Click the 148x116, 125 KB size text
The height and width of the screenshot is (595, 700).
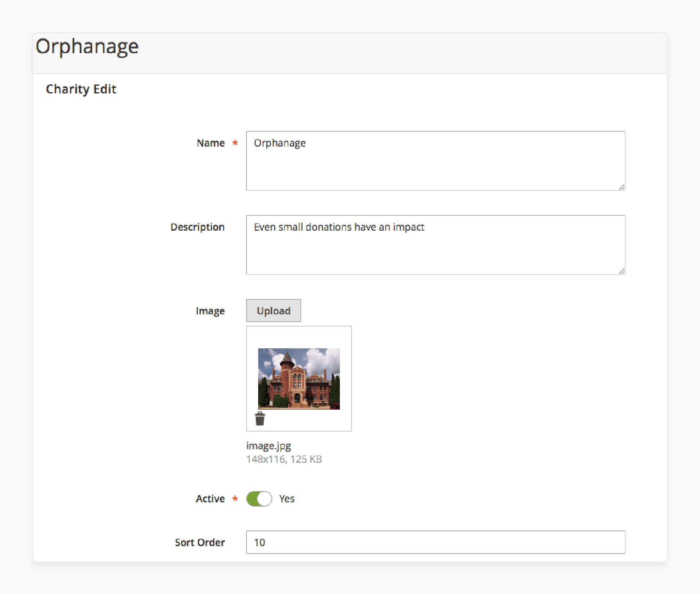click(284, 459)
